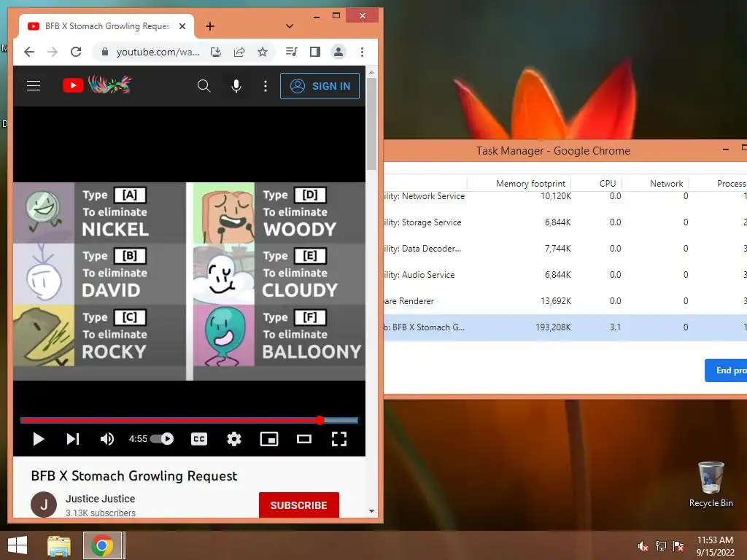Viewport: 747px width, 560px height.
Task: Open tab search dropdown chevron
Action: tap(289, 26)
